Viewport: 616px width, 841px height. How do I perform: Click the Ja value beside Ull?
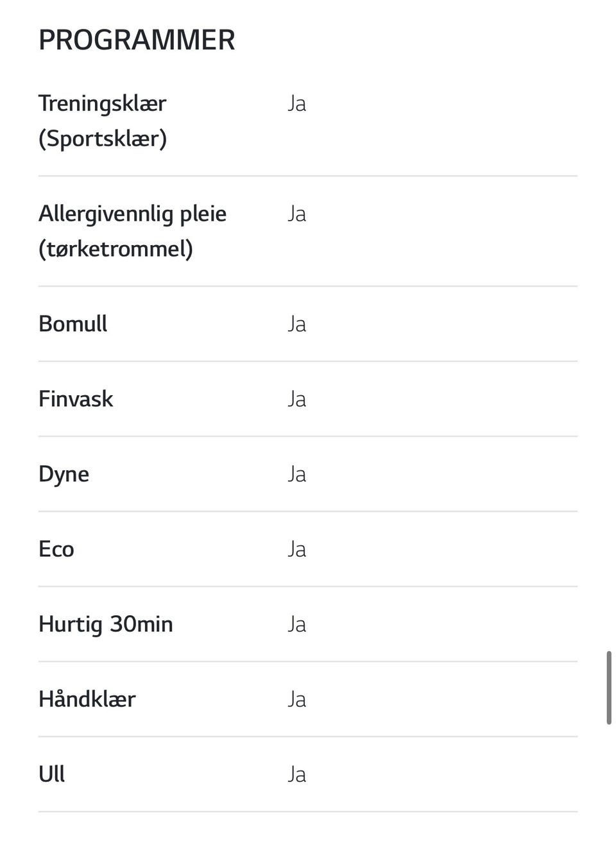click(296, 774)
